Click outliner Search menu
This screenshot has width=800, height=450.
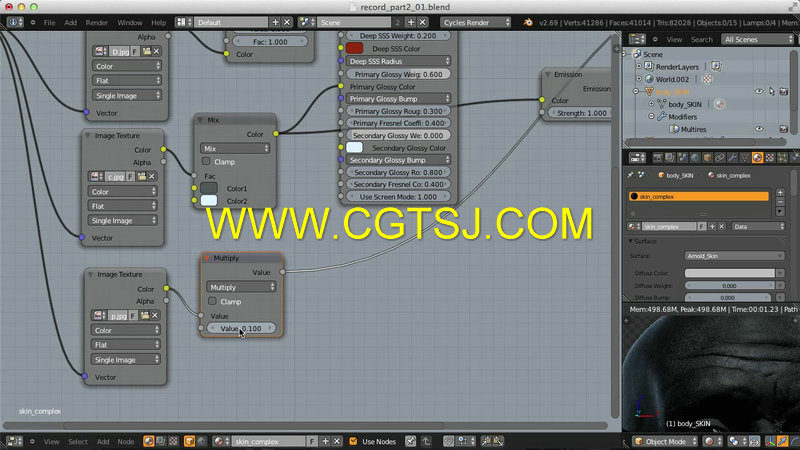click(x=702, y=39)
